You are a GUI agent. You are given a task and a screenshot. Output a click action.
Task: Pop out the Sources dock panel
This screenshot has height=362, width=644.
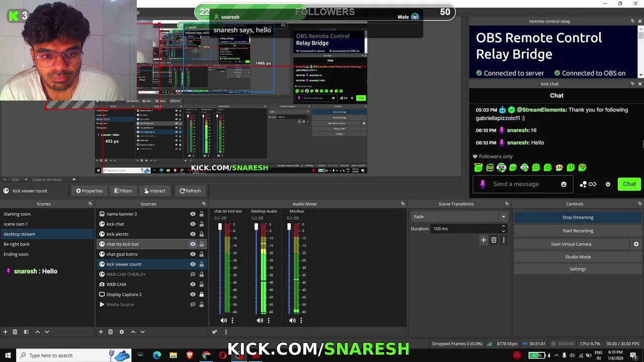click(x=204, y=204)
